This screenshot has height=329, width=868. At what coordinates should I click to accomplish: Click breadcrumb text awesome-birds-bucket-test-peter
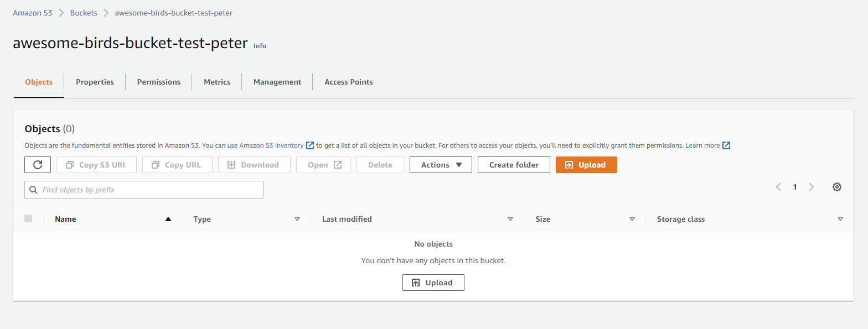coord(174,13)
